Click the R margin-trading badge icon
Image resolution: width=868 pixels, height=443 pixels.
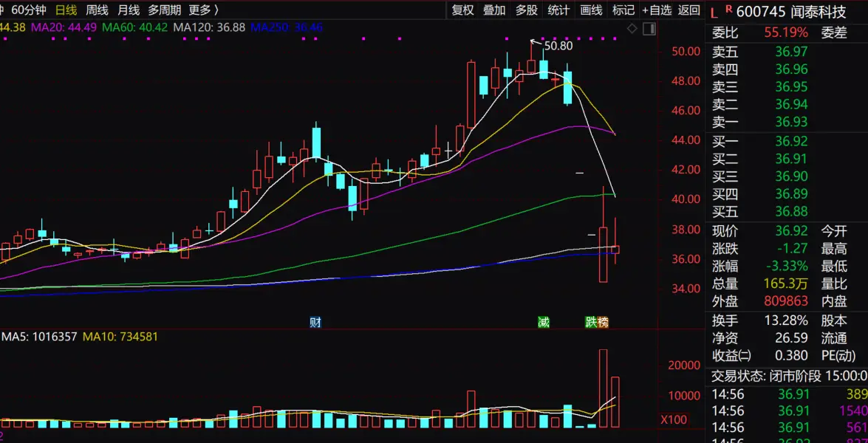tap(728, 9)
